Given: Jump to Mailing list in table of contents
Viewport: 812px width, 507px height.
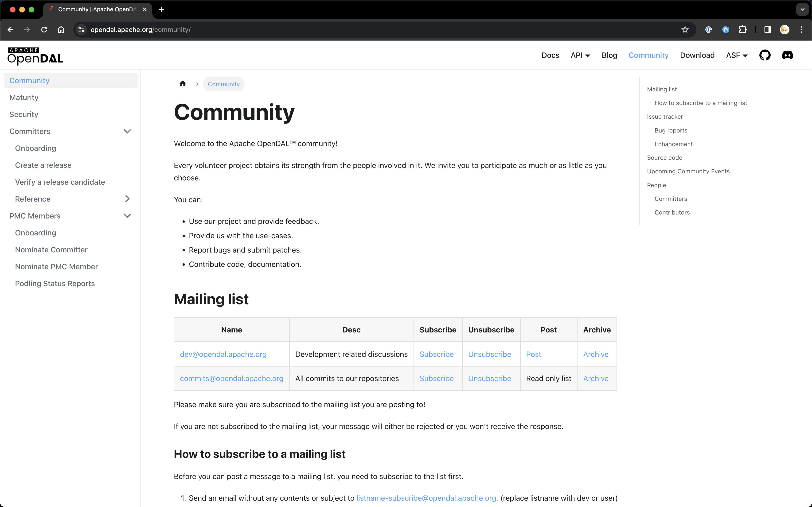Looking at the screenshot, I should click(x=661, y=89).
